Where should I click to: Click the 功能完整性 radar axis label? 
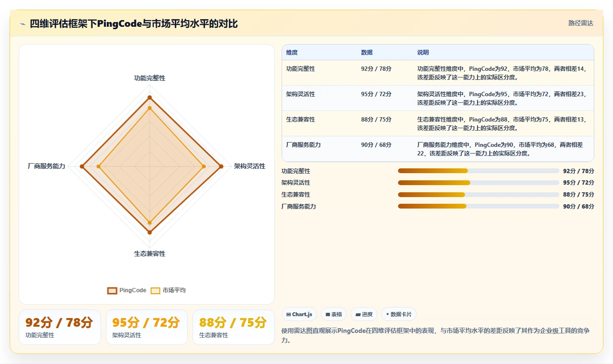coord(149,78)
